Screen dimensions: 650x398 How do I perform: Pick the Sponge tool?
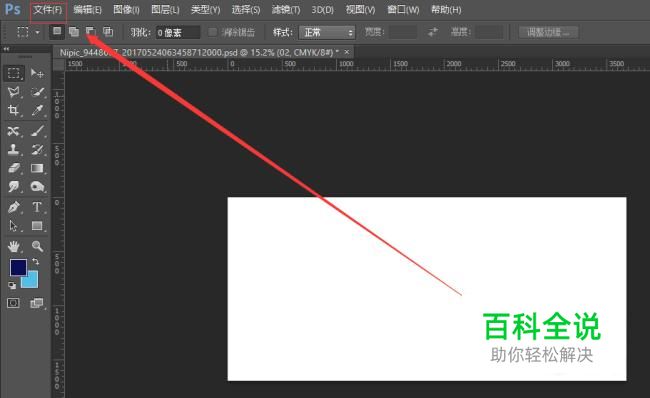click(37, 187)
